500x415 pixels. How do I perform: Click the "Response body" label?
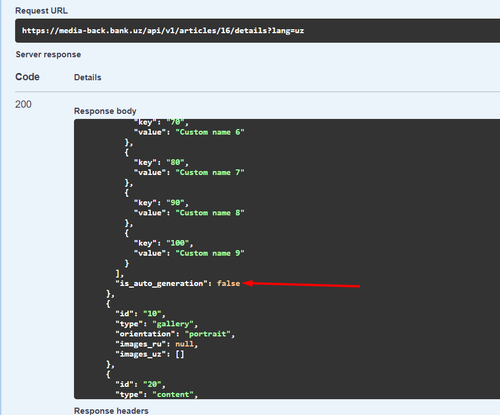(105, 111)
